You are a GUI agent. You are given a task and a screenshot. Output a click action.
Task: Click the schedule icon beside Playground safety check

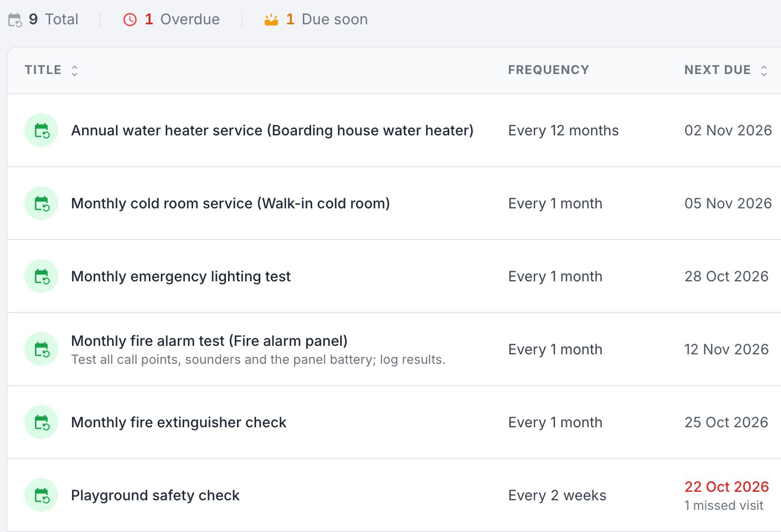pyautogui.click(x=41, y=495)
